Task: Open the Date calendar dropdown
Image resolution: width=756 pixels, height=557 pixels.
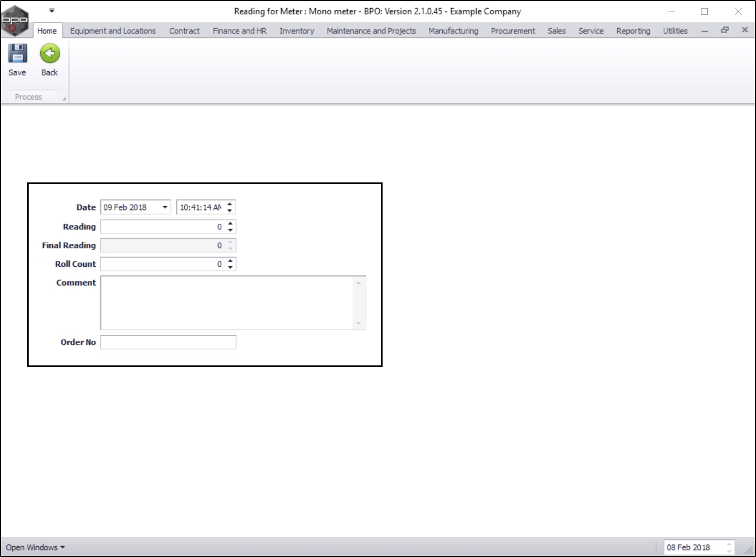Action: click(165, 207)
